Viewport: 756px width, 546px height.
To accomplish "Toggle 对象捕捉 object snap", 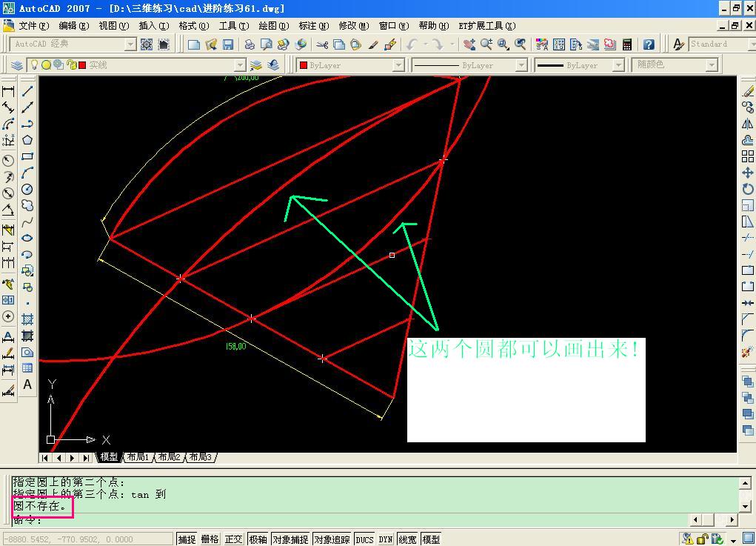I will [x=290, y=539].
